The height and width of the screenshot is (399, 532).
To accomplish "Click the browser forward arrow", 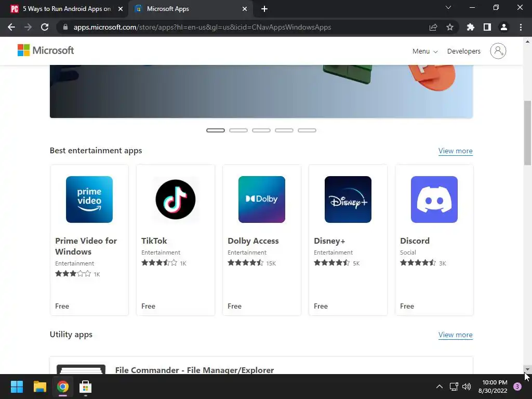I will pos(28,27).
